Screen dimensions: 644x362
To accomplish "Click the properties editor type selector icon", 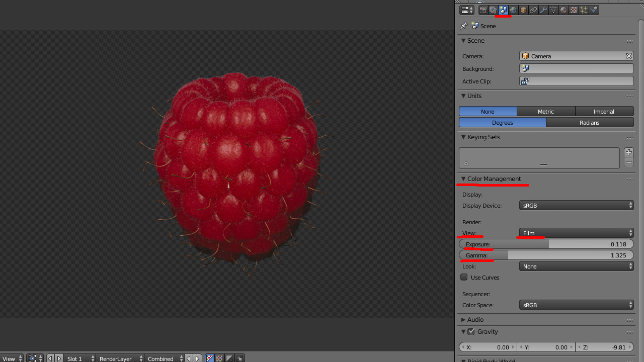I will point(467,10).
